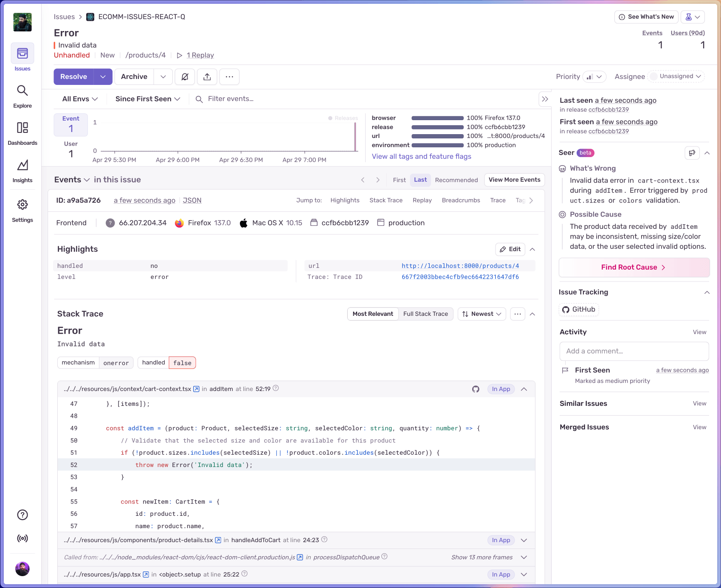This screenshot has height=588, width=721.
Task: Select the Last event tab
Action: point(420,180)
